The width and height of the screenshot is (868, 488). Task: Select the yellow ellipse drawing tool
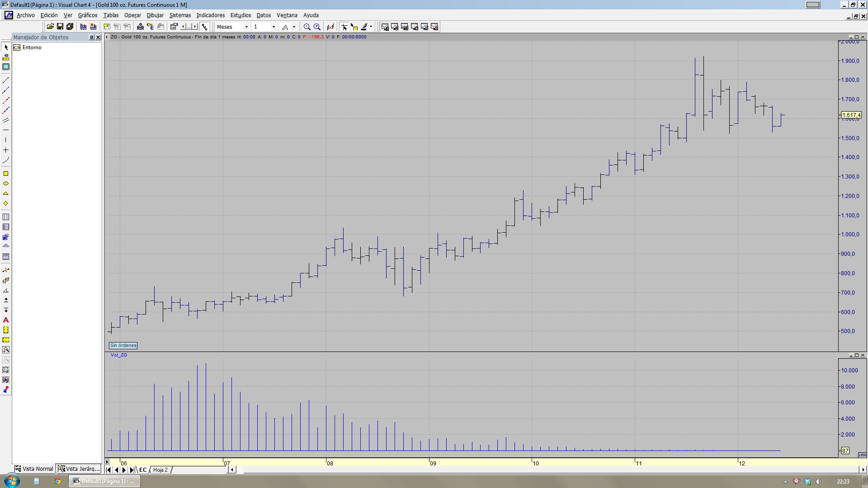6,183
